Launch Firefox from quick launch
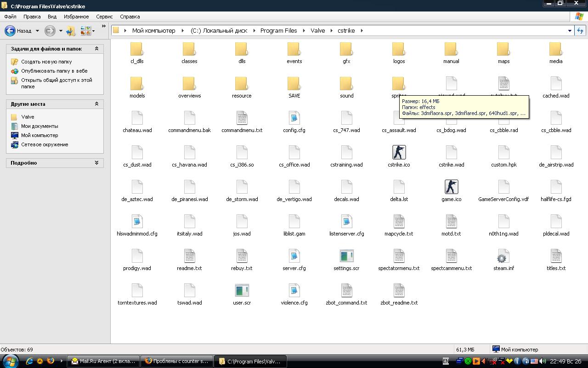588x368 pixels. (51, 361)
